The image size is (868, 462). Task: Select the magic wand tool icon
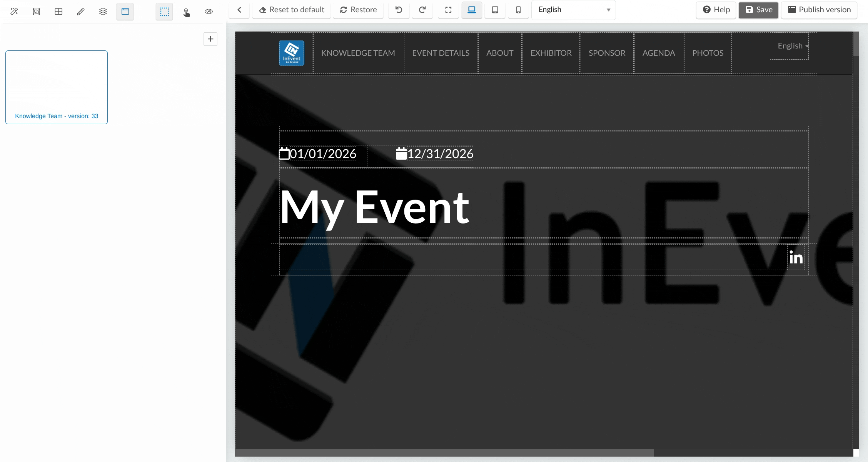(14, 12)
